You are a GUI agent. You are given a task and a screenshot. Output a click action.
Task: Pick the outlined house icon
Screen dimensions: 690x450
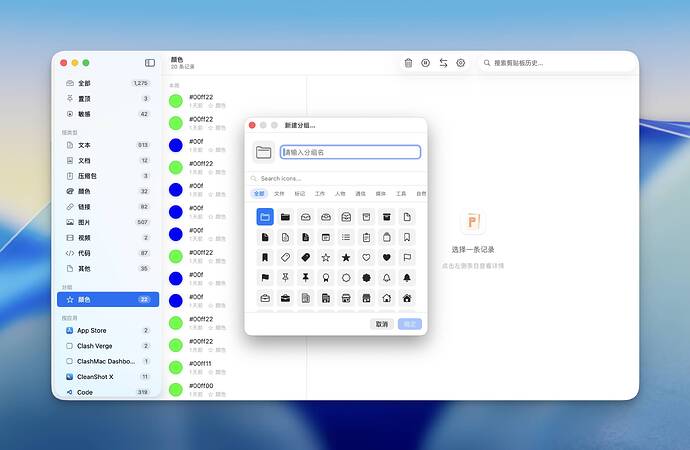386,298
